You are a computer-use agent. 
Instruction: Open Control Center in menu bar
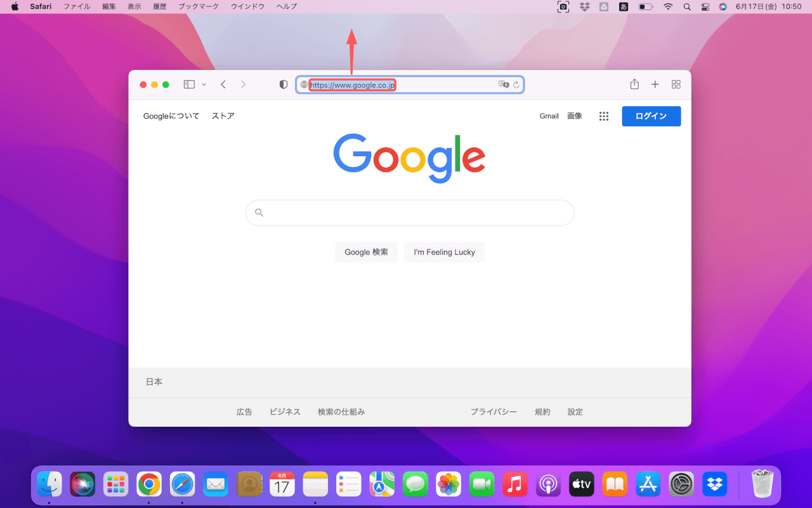tap(705, 6)
